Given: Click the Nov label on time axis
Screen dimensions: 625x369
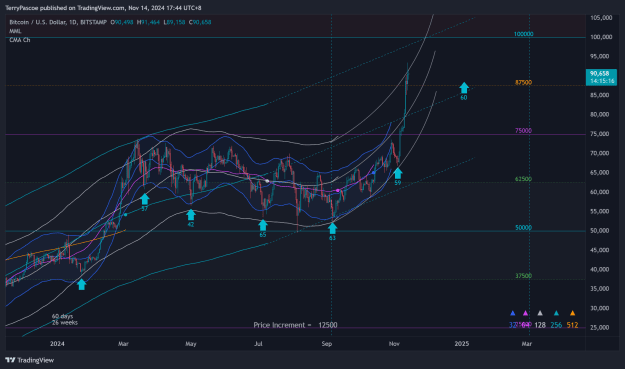Looking at the screenshot, I should click(x=394, y=343).
